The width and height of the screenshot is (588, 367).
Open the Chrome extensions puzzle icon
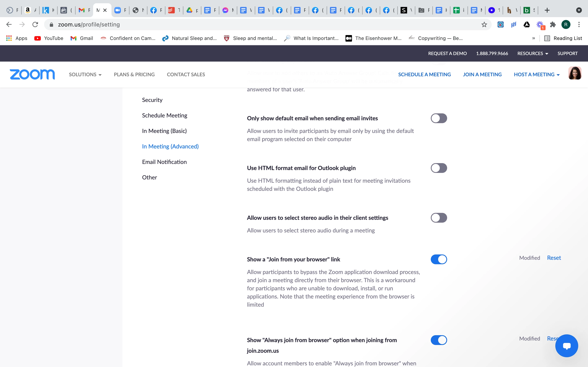[553, 24]
